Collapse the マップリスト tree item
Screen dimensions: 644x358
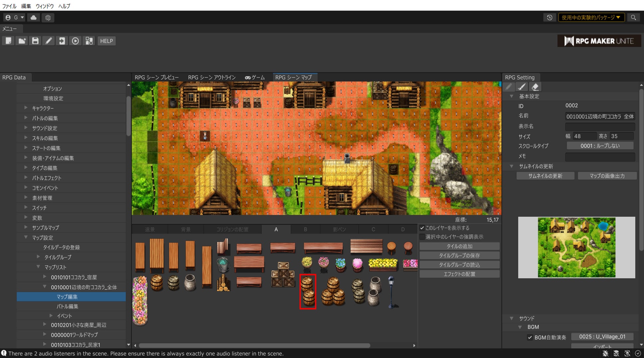[x=38, y=267]
